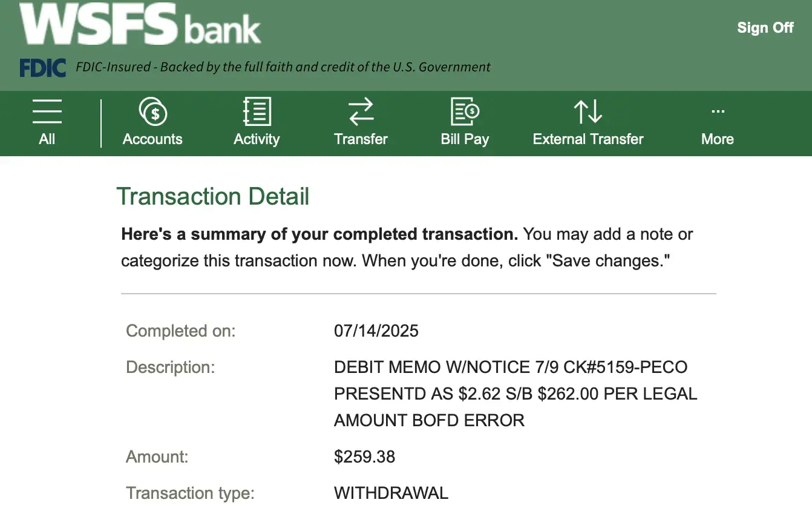Click the WSFS bank logo
Image resolution: width=812 pixels, height=511 pixels.
click(x=140, y=25)
